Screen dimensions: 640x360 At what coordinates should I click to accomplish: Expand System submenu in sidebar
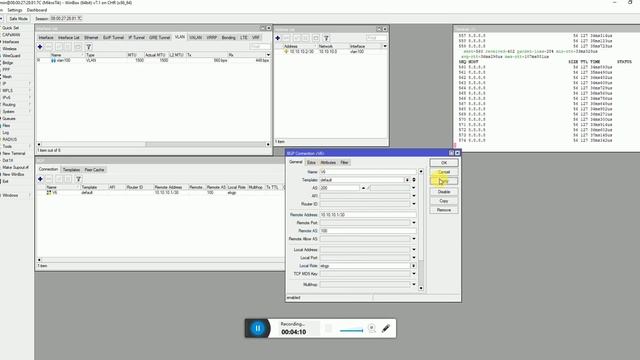point(16,111)
